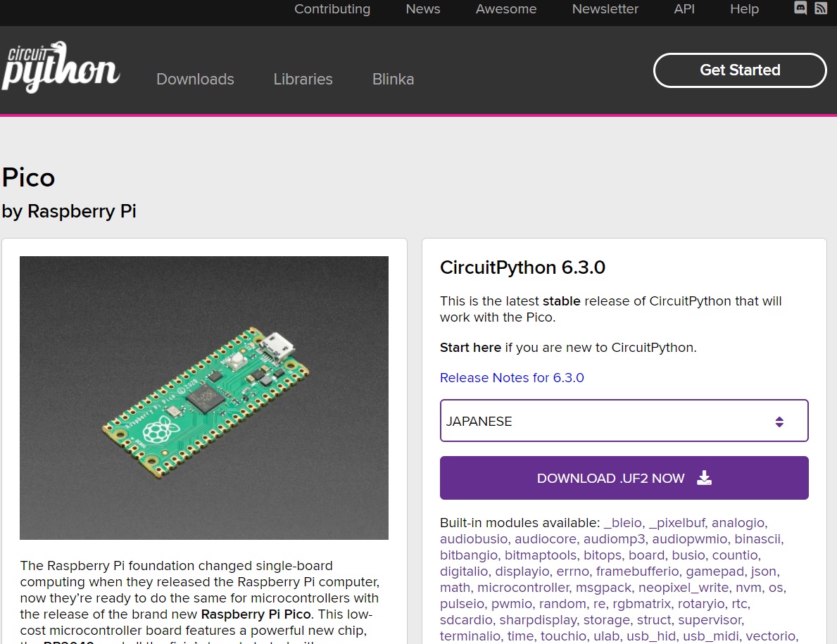Viewport: 837px width, 644px height.
Task: Open the analogio module link
Action: point(738,523)
